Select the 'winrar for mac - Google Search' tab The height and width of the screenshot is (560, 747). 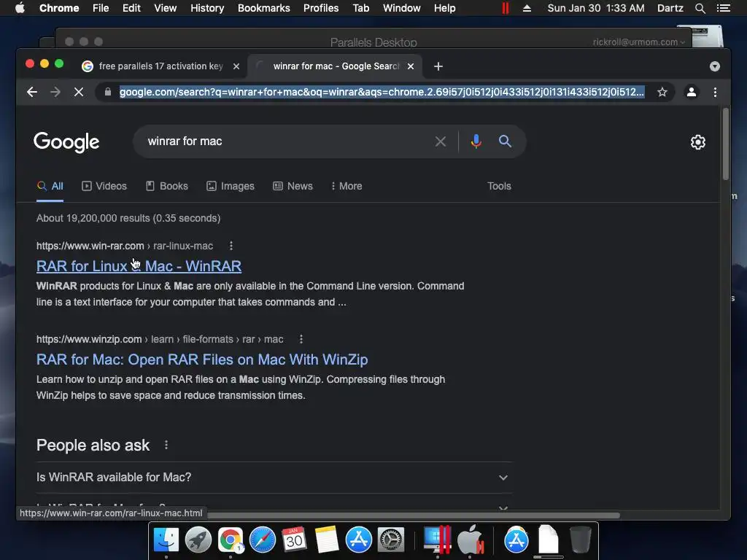tap(336, 66)
